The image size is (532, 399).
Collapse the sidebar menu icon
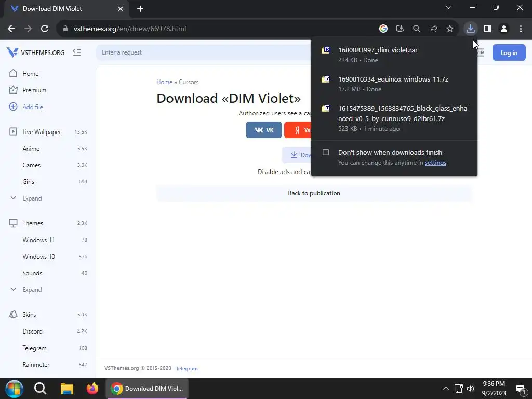[x=77, y=52]
